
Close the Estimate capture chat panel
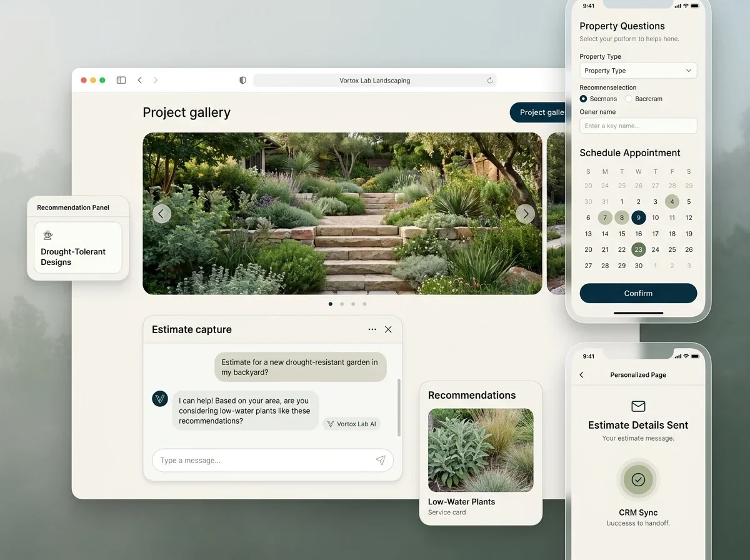(388, 329)
